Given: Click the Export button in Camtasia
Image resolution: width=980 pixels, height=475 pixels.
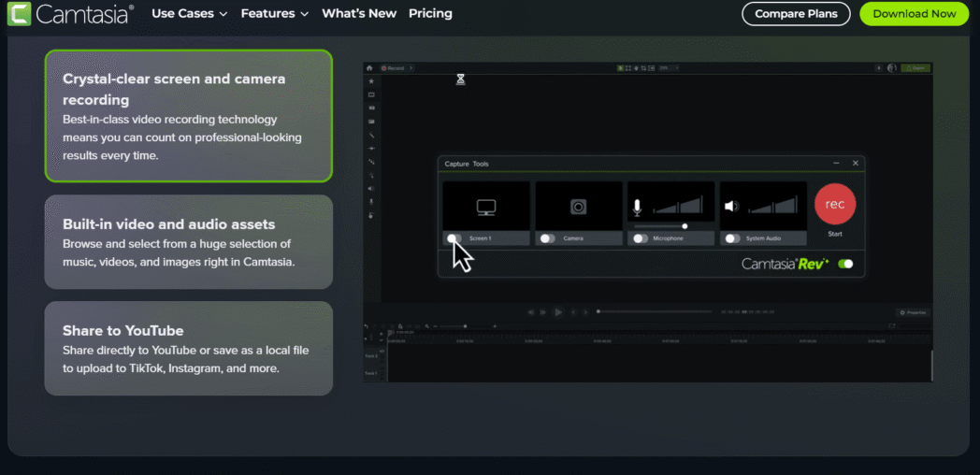Looking at the screenshot, I should tap(915, 68).
